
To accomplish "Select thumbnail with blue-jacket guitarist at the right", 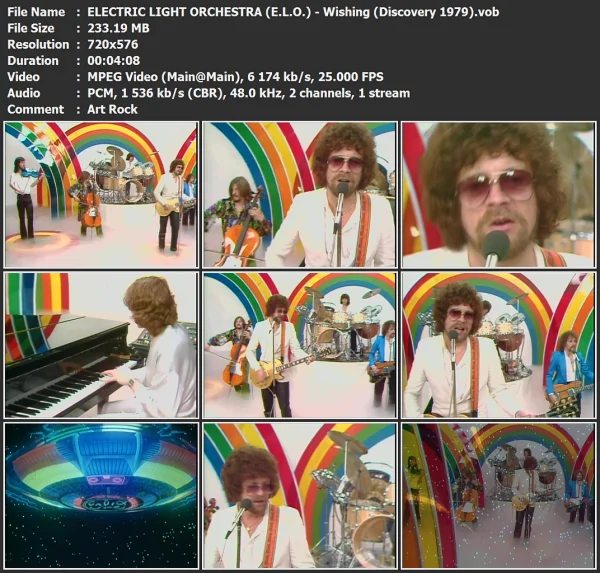I will click(x=499, y=345).
